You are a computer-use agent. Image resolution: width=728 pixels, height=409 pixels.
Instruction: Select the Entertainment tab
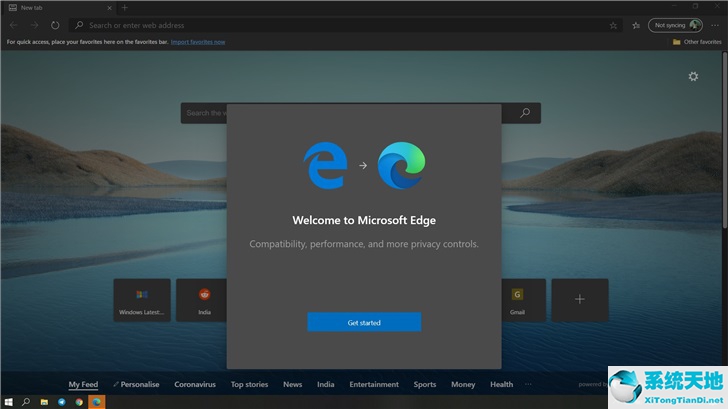(x=374, y=384)
